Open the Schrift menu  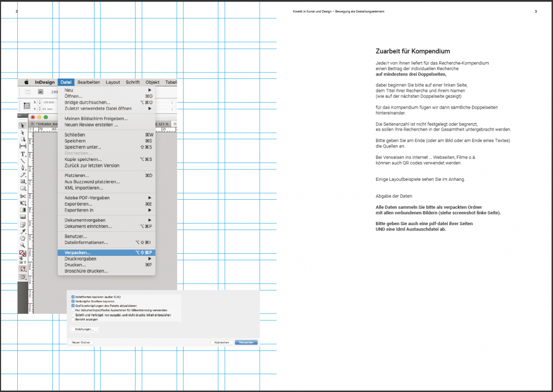[x=133, y=82]
